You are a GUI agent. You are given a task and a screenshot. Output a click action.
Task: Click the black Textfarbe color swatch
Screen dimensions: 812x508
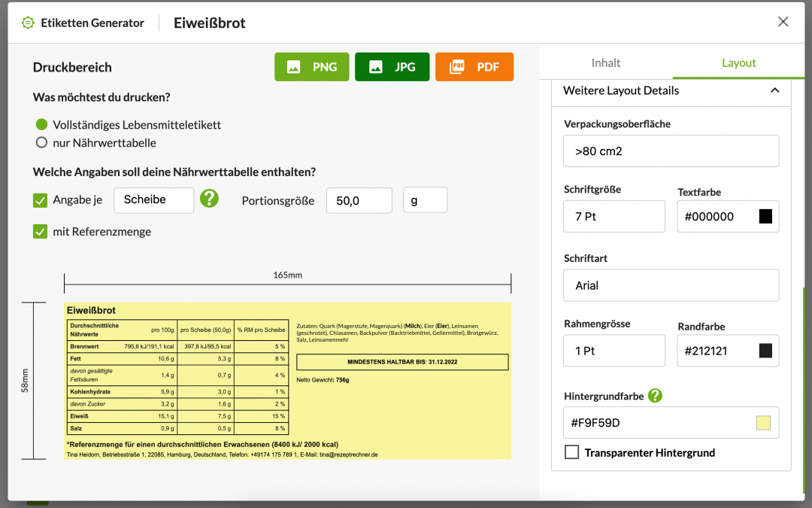[x=765, y=217]
